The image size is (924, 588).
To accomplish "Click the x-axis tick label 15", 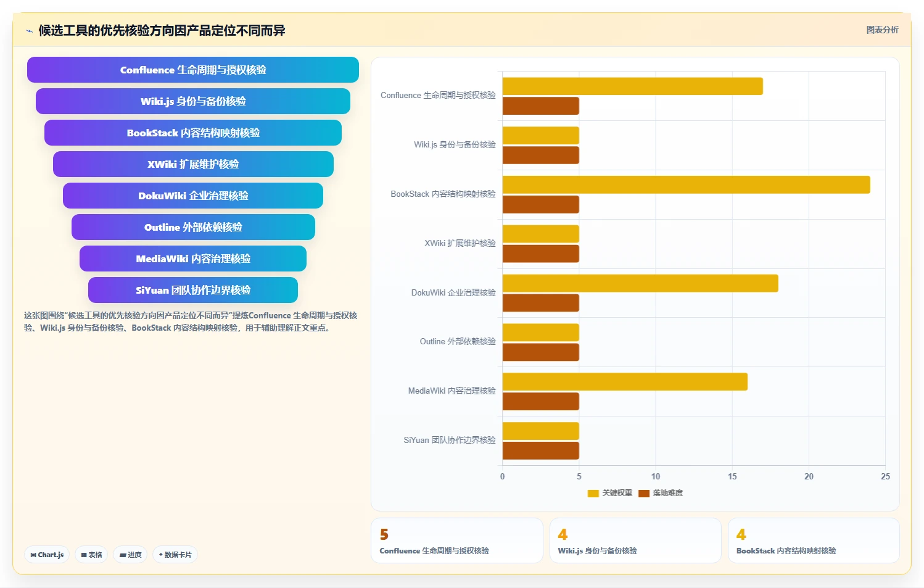I will click(732, 477).
